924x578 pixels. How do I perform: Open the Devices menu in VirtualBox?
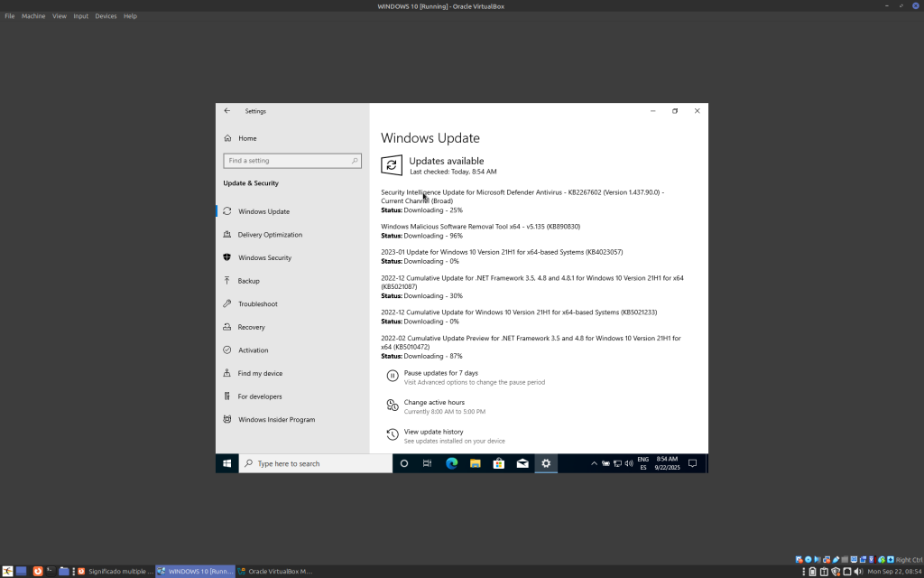106,16
